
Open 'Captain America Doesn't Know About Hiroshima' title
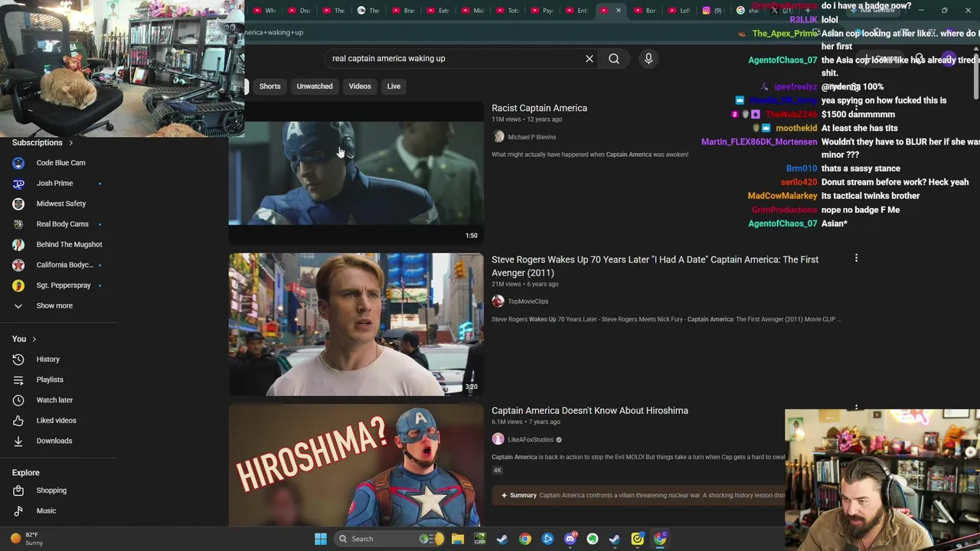click(590, 411)
